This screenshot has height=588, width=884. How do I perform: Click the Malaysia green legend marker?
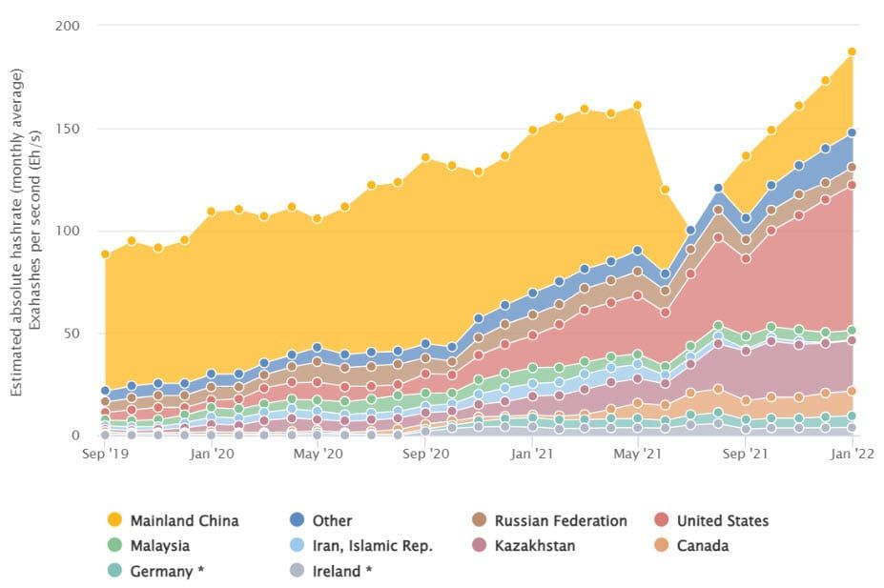coord(114,545)
